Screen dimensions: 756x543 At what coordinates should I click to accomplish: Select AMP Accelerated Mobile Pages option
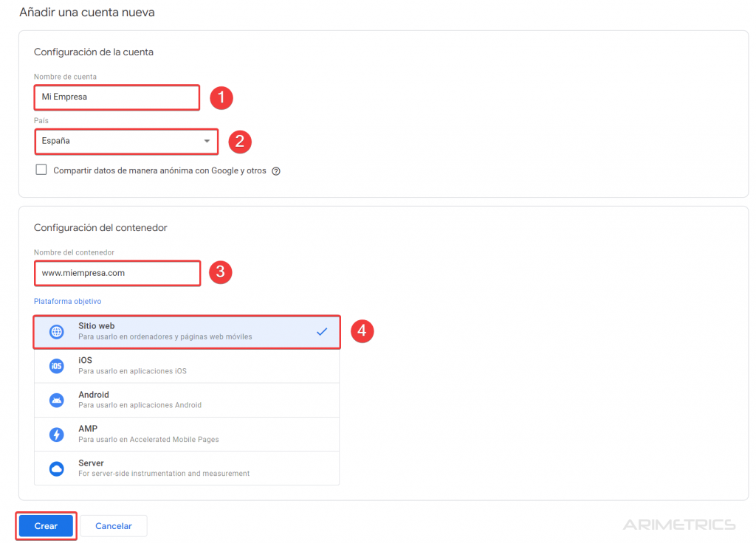(x=185, y=435)
